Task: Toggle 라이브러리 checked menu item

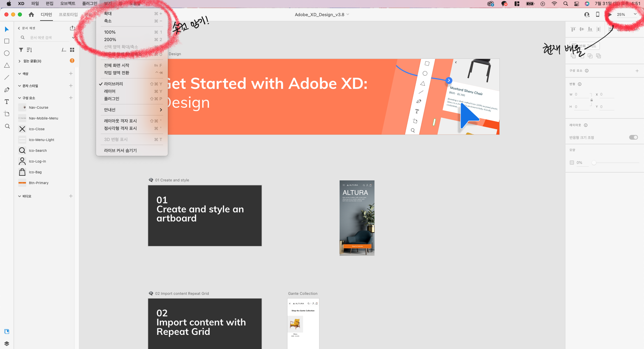Action: point(132,84)
